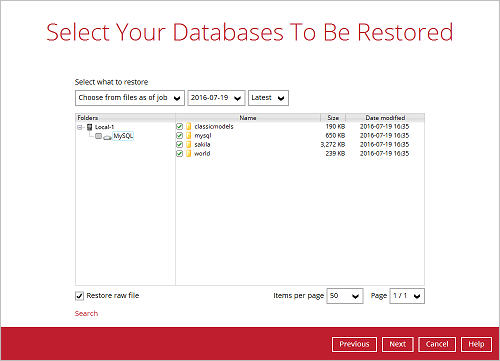Open the Choose from files as of job dropdown
Image resolution: width=500 pixels, height=361 pixels.
point(130,98)
